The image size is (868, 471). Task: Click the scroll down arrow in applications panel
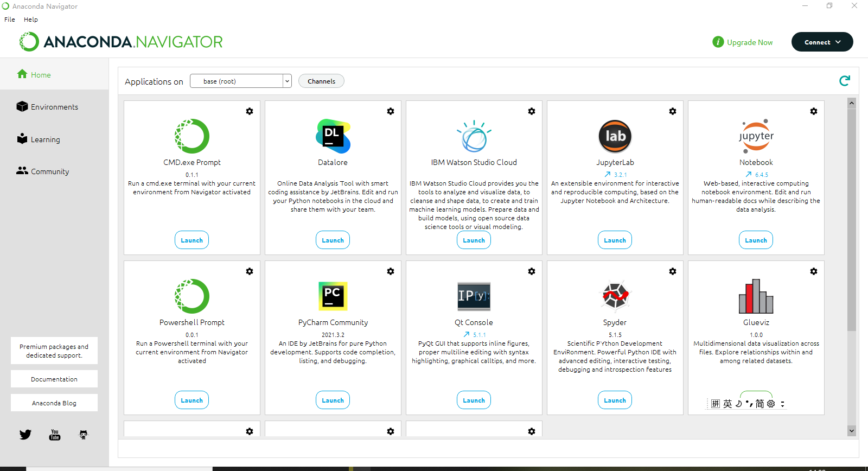click(x=852, y=431)
